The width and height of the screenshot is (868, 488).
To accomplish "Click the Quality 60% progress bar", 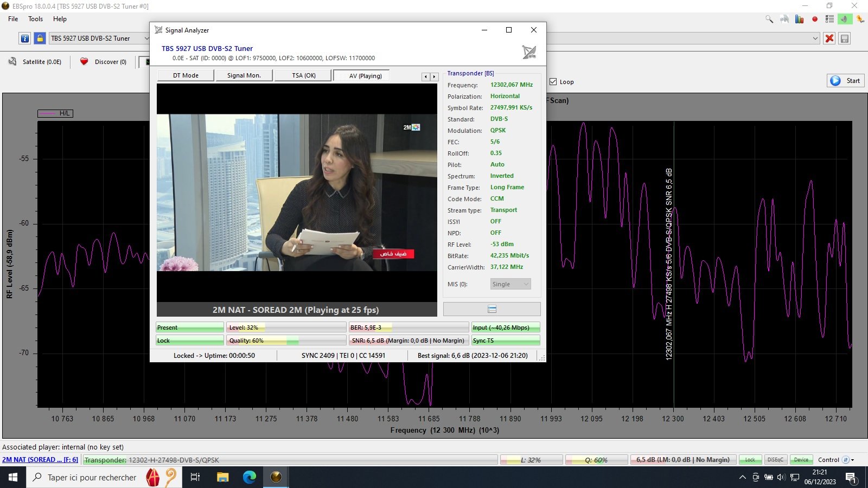I will pos(286,341).
